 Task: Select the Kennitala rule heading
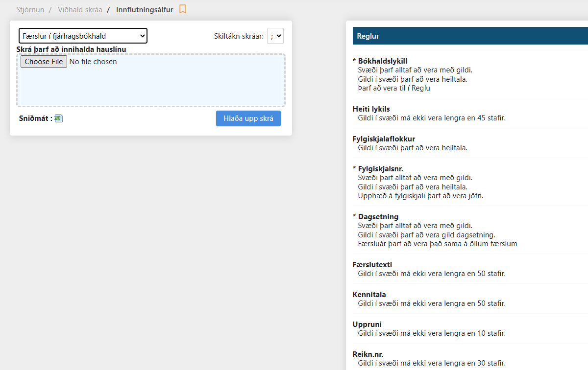(369, 295)
